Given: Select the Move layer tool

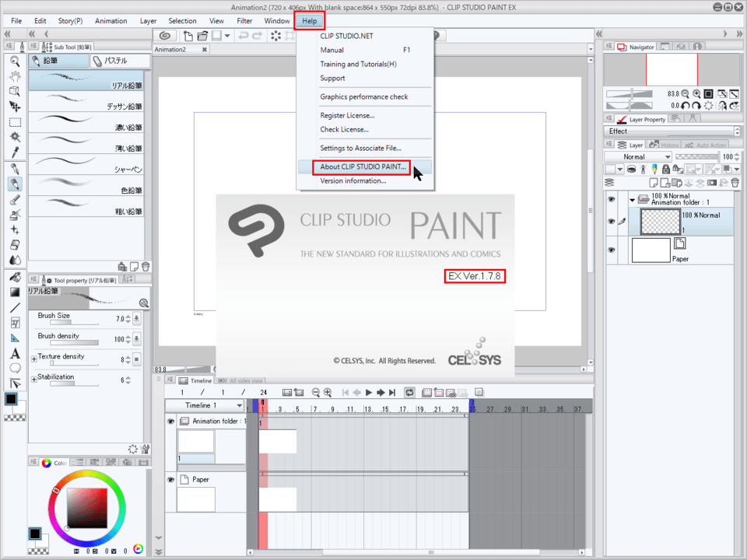Looking at the screenshot, I should tap(15, 107).
